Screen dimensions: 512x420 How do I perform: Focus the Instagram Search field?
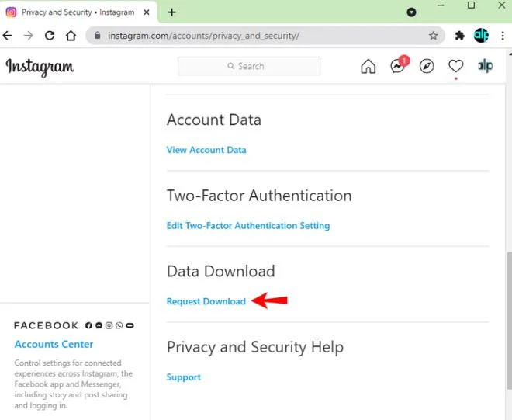249,66
